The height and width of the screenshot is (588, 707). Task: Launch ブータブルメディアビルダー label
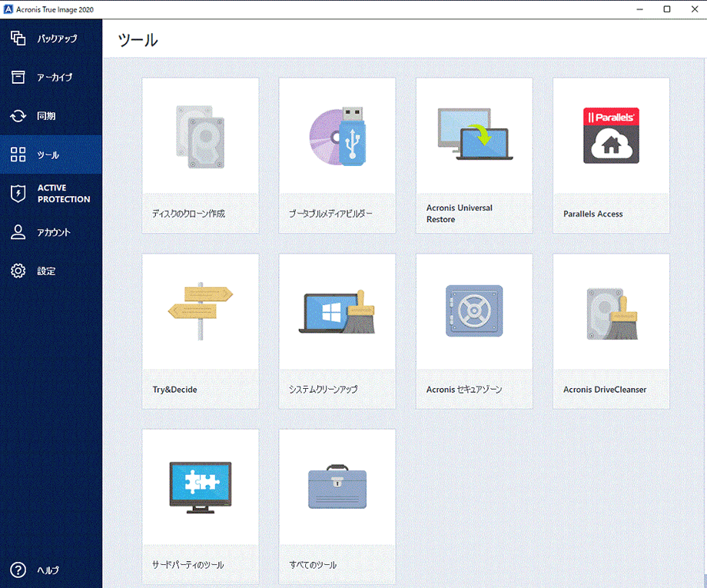pyautogui.click(x=331, y=214)
